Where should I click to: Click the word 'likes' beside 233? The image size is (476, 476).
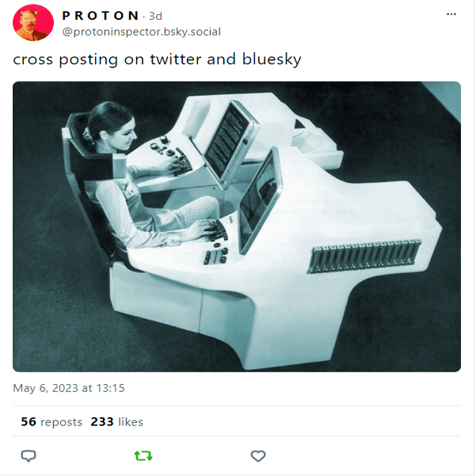click(131, 422)
